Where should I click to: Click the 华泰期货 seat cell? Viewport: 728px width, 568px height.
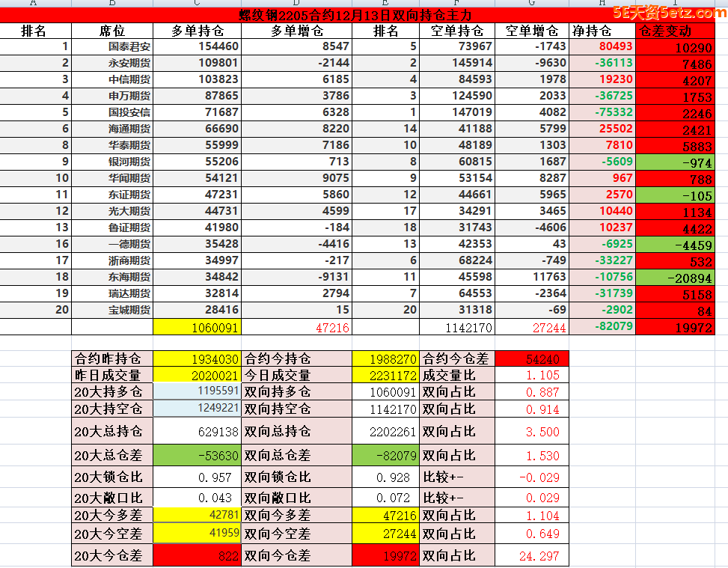112,145
